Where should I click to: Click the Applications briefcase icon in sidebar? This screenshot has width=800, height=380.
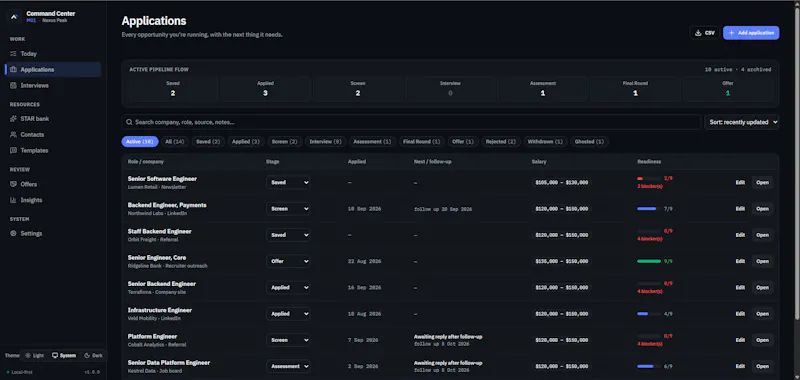[x=14, y=69]
